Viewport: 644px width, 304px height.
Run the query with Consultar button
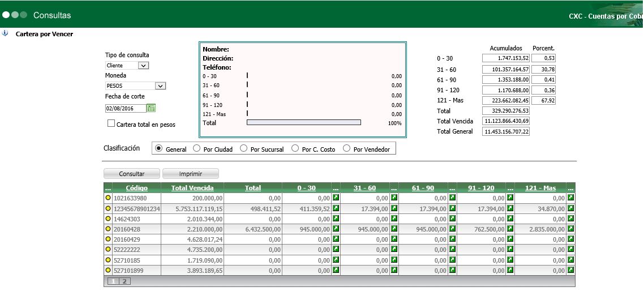click(x=132, y=174)
